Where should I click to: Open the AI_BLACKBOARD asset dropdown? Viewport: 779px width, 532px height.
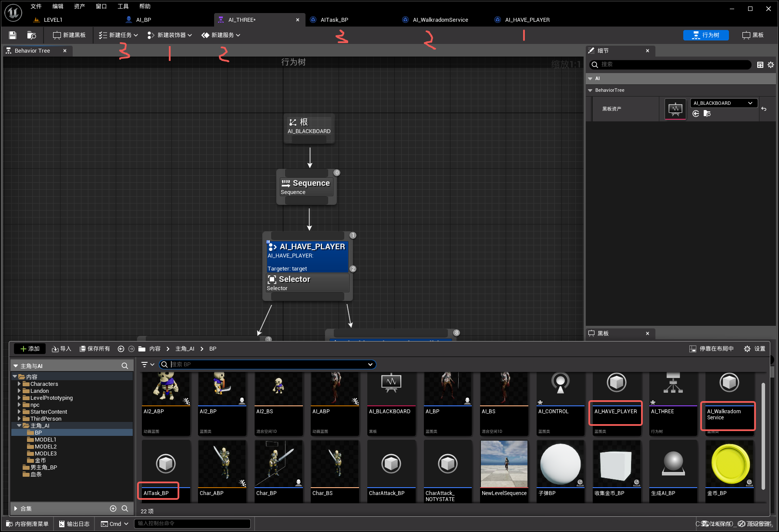click(724, 103)
